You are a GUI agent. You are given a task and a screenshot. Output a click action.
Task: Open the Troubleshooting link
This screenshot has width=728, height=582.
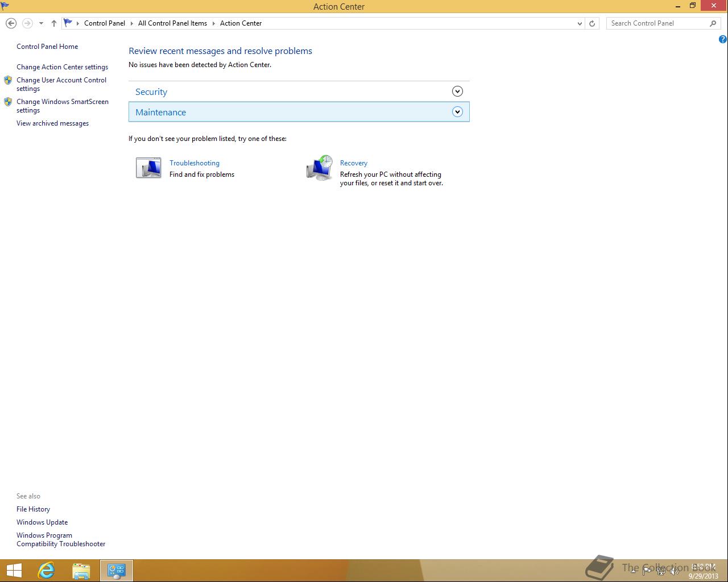coord(195,163)
